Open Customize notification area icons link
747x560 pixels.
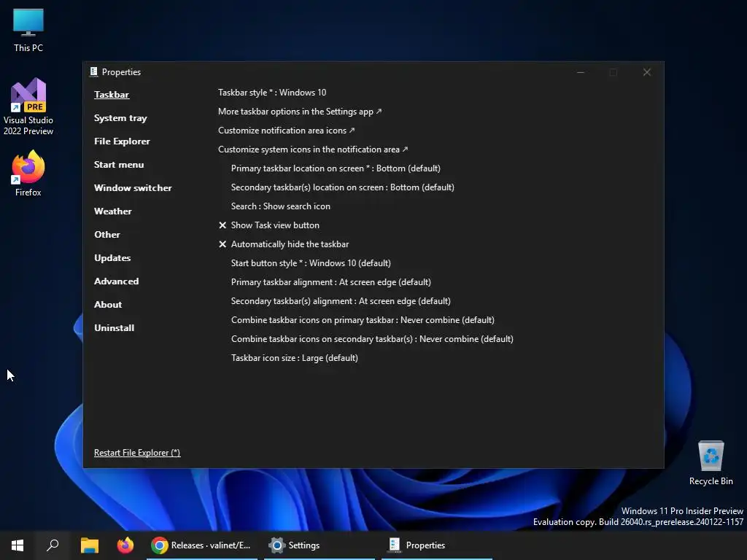tap(286, 131)
